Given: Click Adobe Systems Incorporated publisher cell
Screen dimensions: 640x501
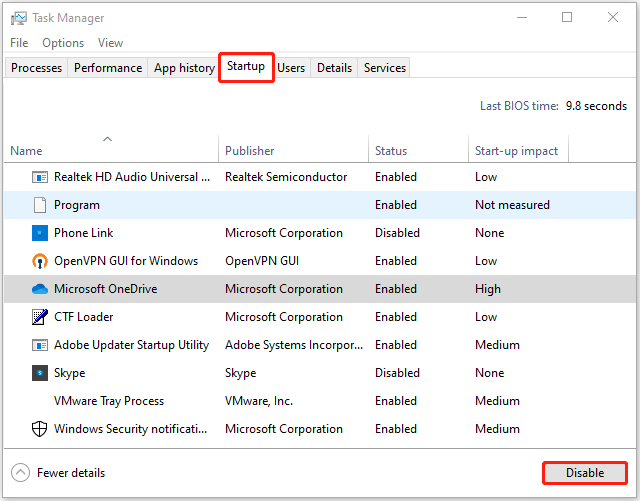Looking at the screenshot, I should (x=293, y=345).
